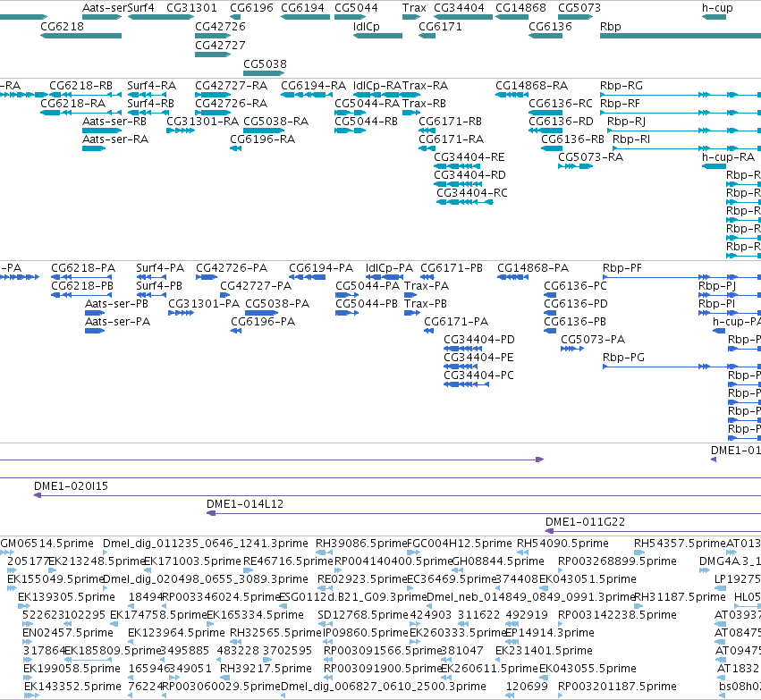Click transcript CG6136-RC
Screen dimensions: 761x700
point(545,113)
